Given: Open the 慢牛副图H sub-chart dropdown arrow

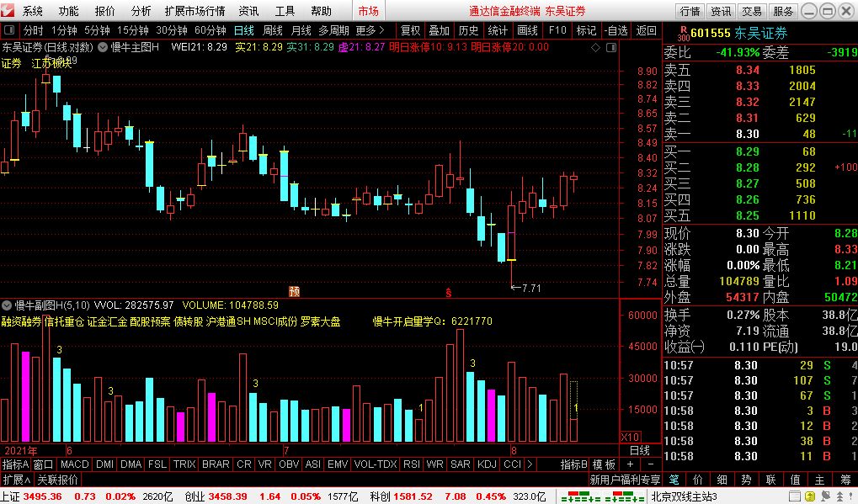Looking at the screenshot, I should pyautogui.click(x=7, y=305).
